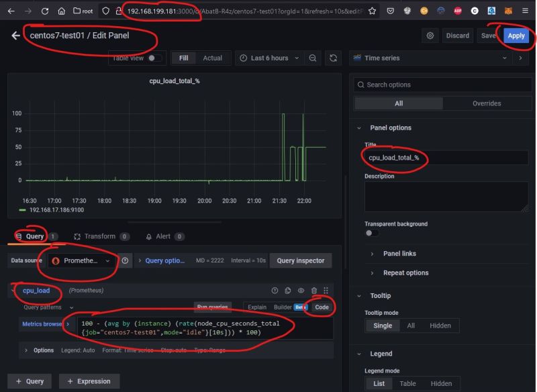This screenshot has width=537, height=392.
Task: Grab the cpu_load query reorder handle
Action: point(326,291)
